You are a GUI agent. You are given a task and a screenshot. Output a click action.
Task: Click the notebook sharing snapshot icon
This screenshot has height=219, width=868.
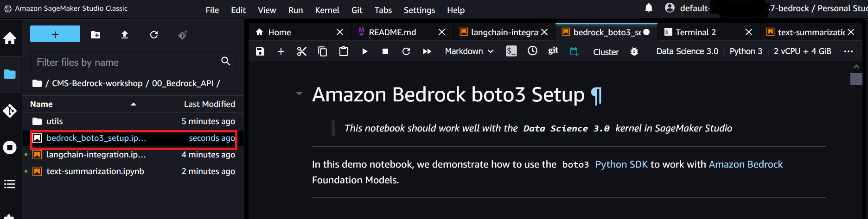[x=574, y=51]
